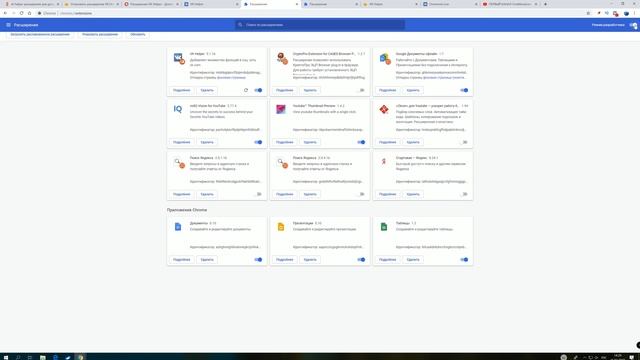Image resolution: width=640 pixels, height=360 pixels.
Task: Enable the CryptoPro Extension toggle
Action: (361, 90)
